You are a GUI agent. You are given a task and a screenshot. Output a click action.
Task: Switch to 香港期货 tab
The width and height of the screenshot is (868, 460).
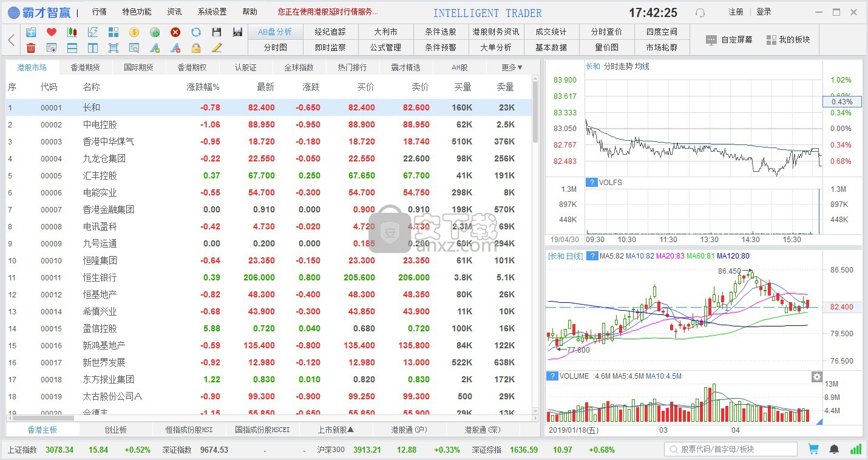(x=86, y=67)
